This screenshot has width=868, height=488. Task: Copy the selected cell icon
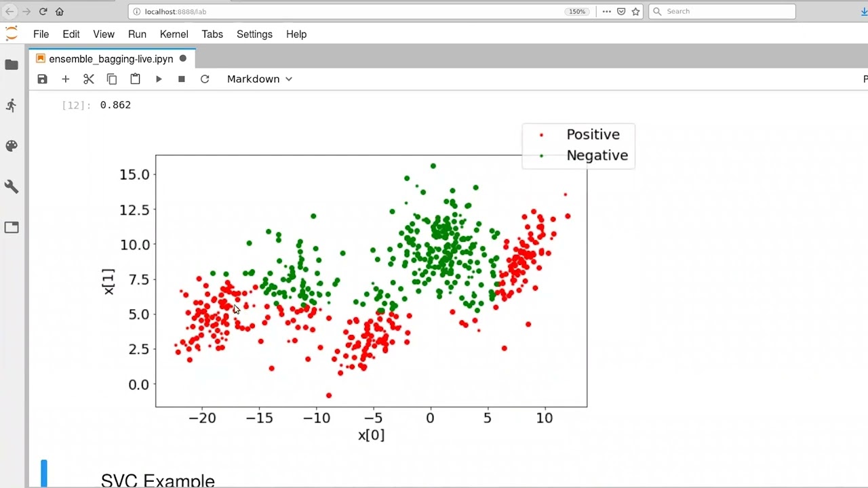112,79
